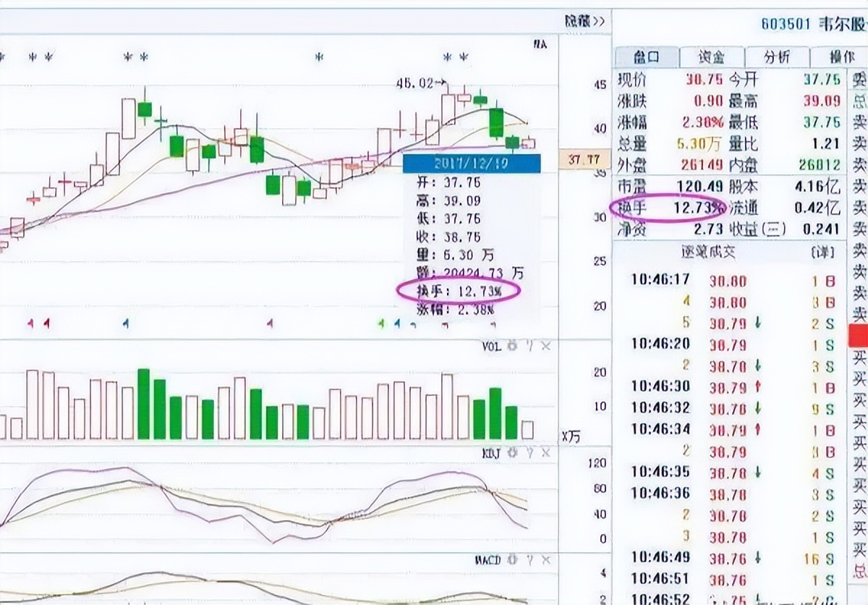
Task: Collapse side panel via 隐藏>> button
Action: click(x=584, y=22)
